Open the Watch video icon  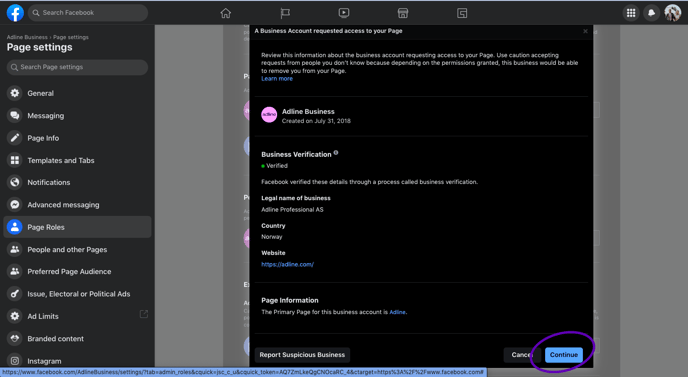[x=344, y=13]
